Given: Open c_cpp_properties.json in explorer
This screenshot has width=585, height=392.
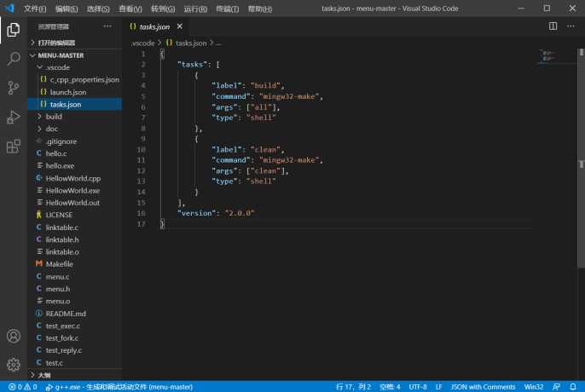Looking at the screenshot, I should tap(75, 79).
